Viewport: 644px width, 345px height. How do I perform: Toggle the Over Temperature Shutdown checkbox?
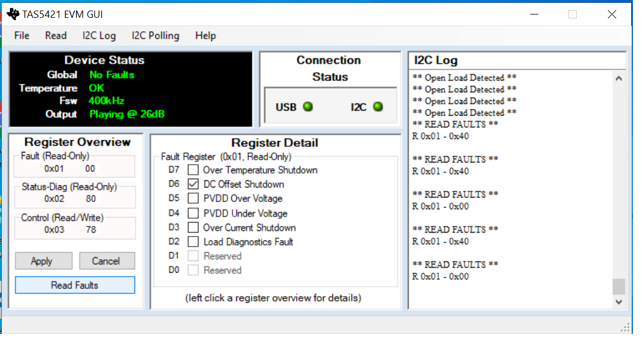(193, 170)
